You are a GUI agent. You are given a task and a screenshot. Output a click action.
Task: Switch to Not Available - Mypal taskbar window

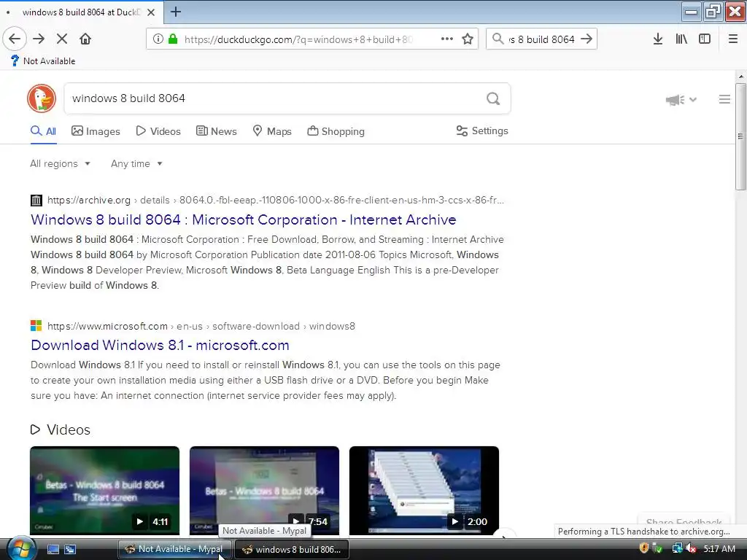click(x=175, y=550)
